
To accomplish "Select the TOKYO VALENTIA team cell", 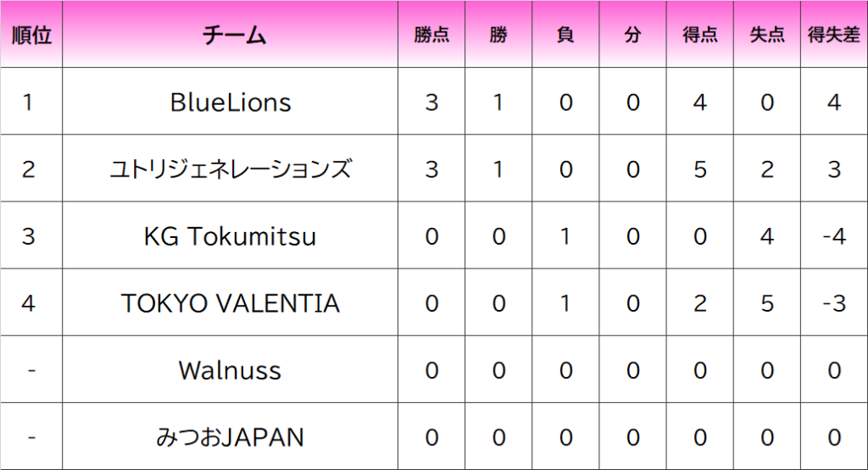I will click(231, 303).
